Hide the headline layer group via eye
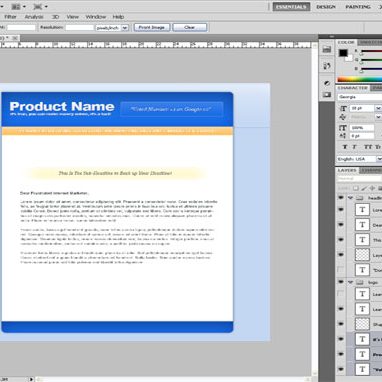 point(341,198)
